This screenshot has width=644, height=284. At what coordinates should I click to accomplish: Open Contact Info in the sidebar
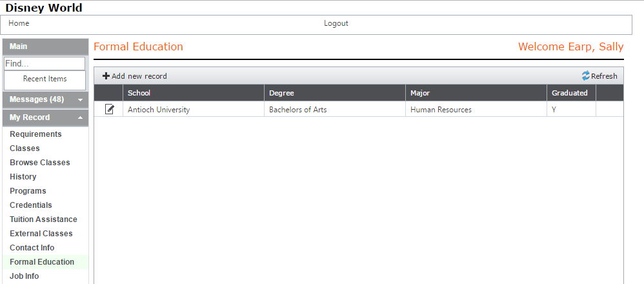(x=32, y=248)
